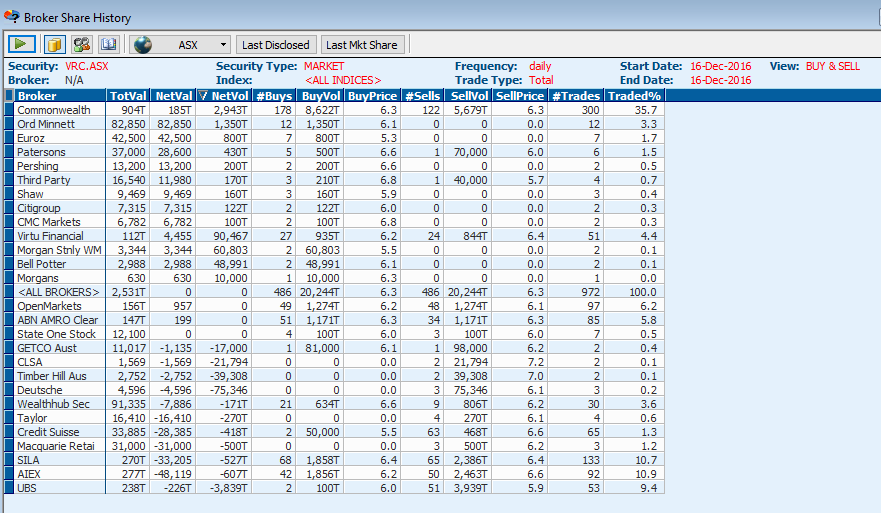
Task: Select the Ord Minnett broker row
Action: click(x=335, y=124)
